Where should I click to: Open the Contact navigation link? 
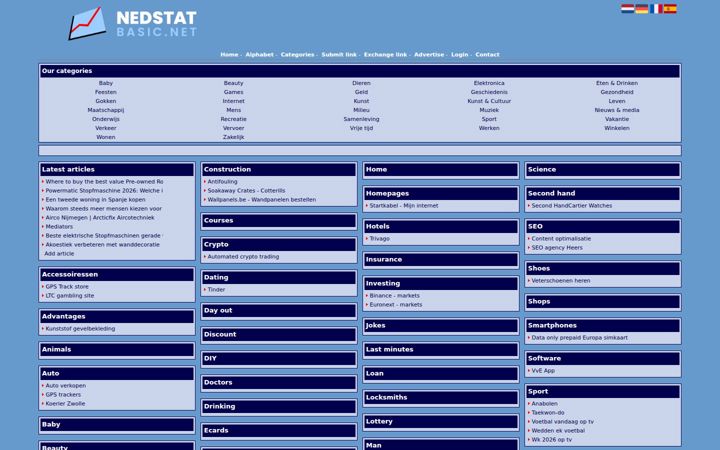coord(487,55)
